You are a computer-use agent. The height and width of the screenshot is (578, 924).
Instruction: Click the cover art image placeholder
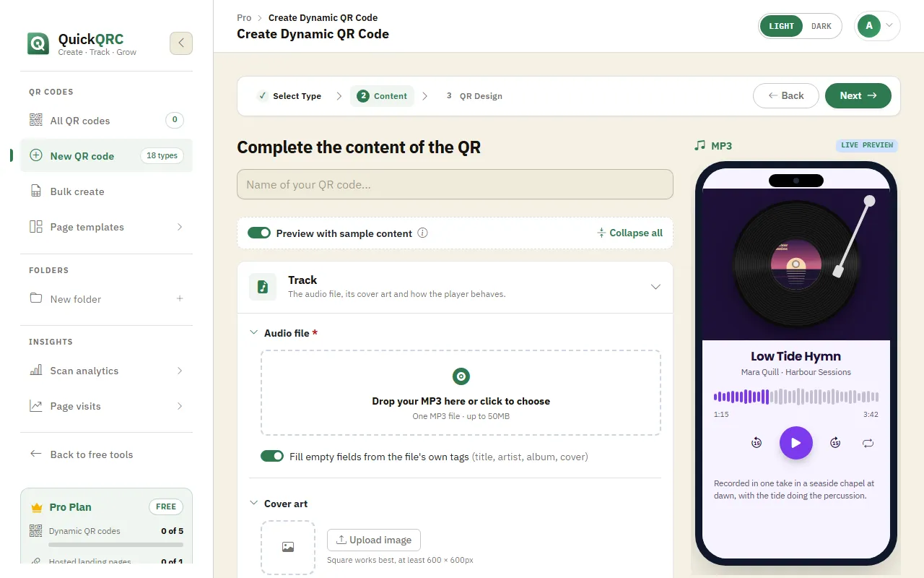click(288, 548)
